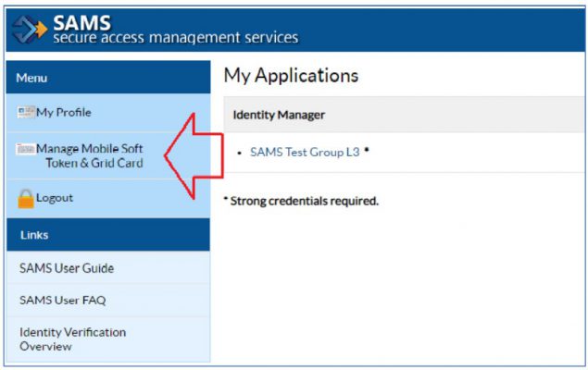Open the SAMS User FAQ link
This screenshot has height=370, width=588.
point(63,300)
